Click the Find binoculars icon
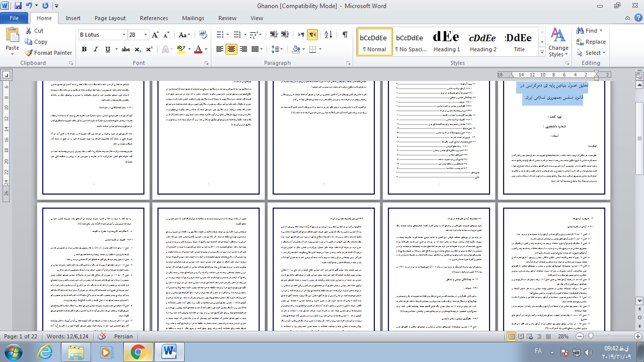The height and width of the screenshot is (362, 644). pyautogui.click(x=580, y=31)
